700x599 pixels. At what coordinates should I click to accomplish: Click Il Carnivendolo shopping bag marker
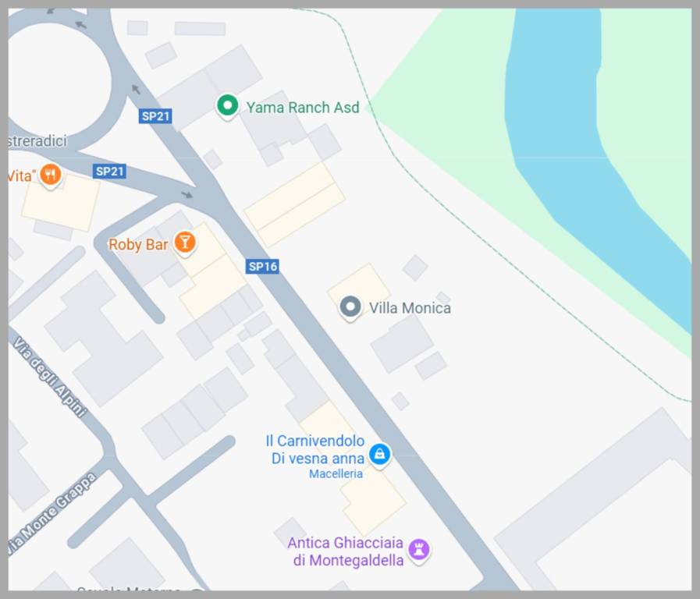click(x=379, y=455)
